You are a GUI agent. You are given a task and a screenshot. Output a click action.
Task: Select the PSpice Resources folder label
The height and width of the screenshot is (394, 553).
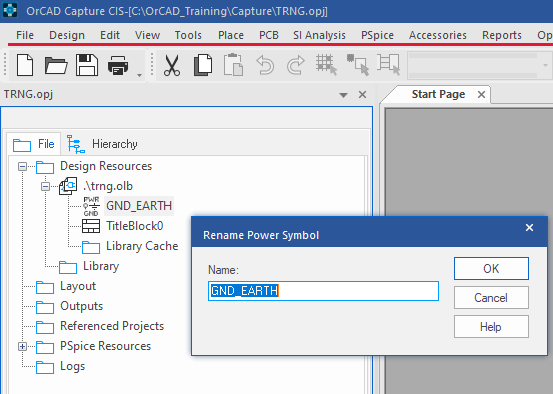(105, 346)
